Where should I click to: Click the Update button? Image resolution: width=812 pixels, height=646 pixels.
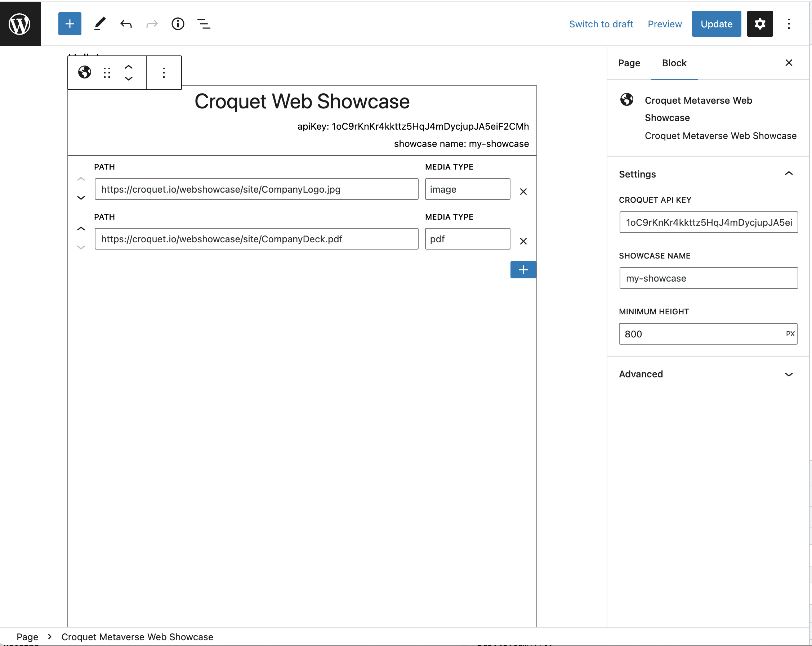[x=716, y=24]
